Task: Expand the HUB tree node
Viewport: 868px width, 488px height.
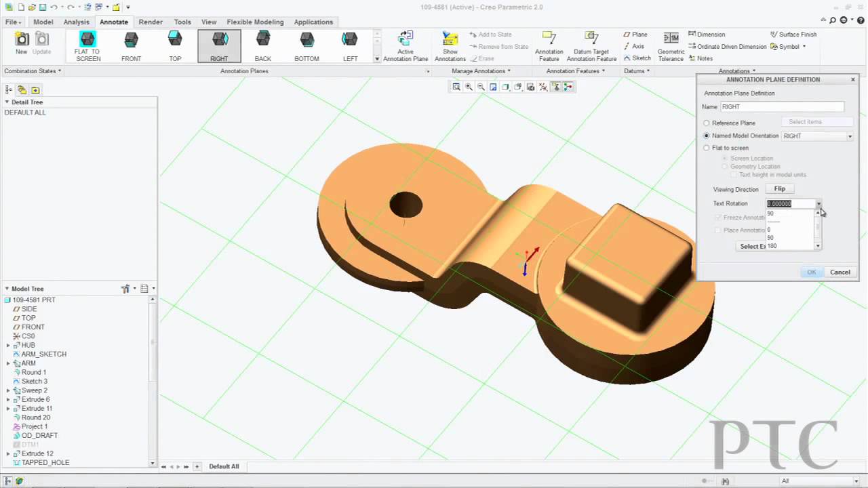Action: 8,345
